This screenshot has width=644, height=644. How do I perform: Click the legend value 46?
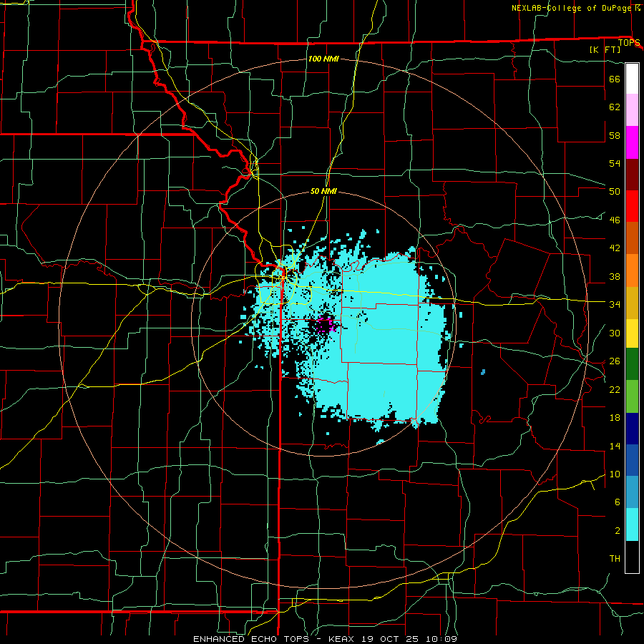(615, 220)
